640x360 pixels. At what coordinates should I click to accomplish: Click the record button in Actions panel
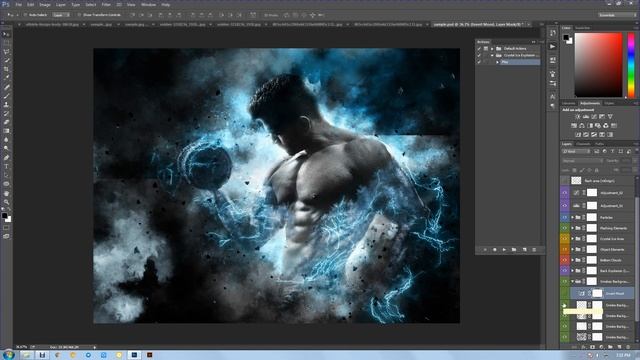pyautogui.click(x=494, y=249)
